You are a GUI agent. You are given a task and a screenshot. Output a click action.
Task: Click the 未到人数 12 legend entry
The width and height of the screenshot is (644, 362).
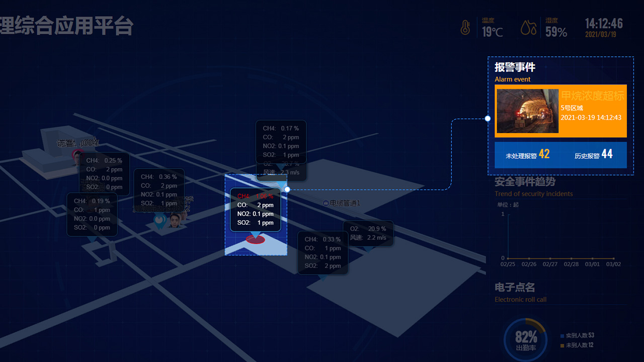click(577, 345)
